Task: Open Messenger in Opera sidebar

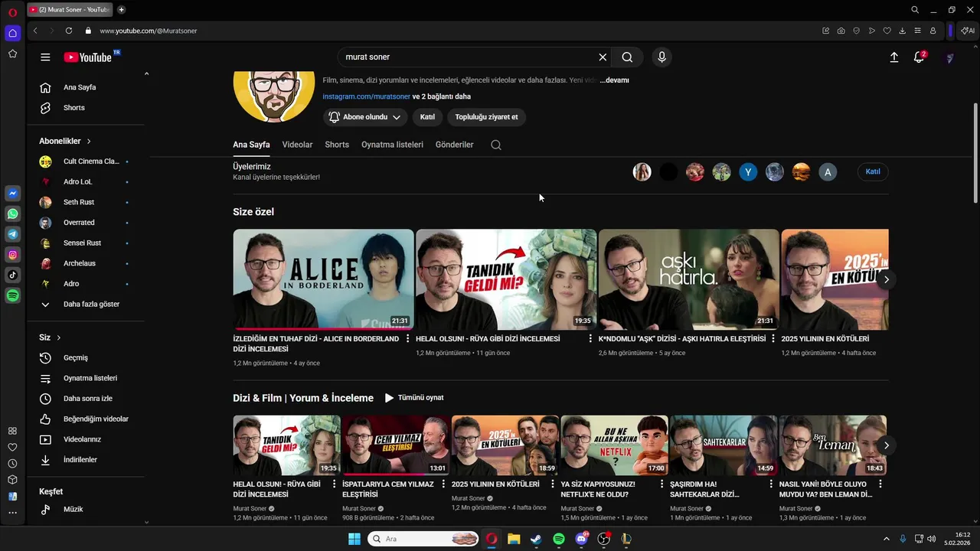Action: click(13, 194)
